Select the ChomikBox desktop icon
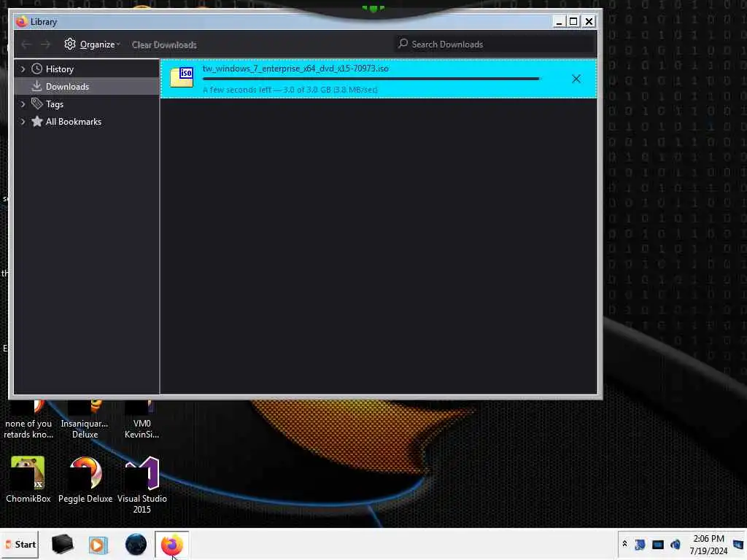 (x=28, y=480)
